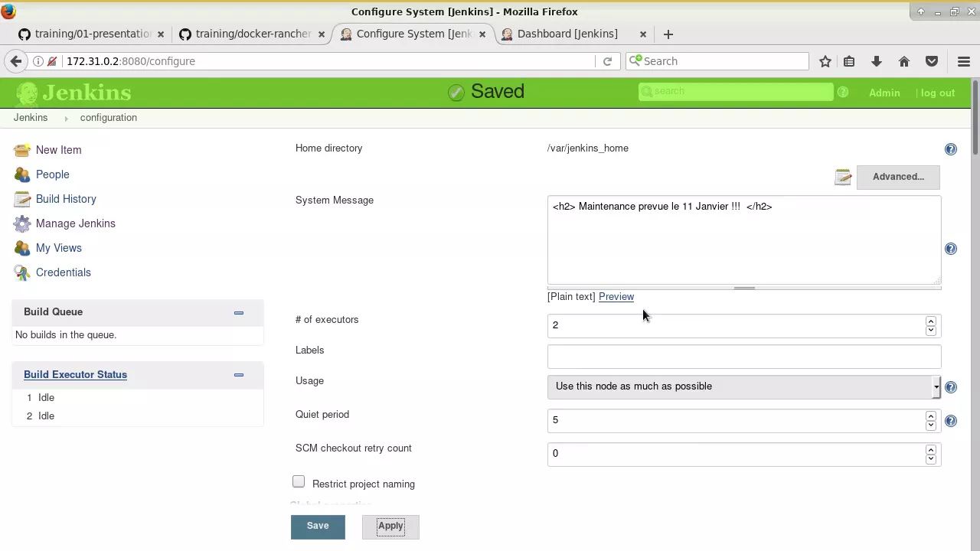Open My Views link

[x=58, y=248]
